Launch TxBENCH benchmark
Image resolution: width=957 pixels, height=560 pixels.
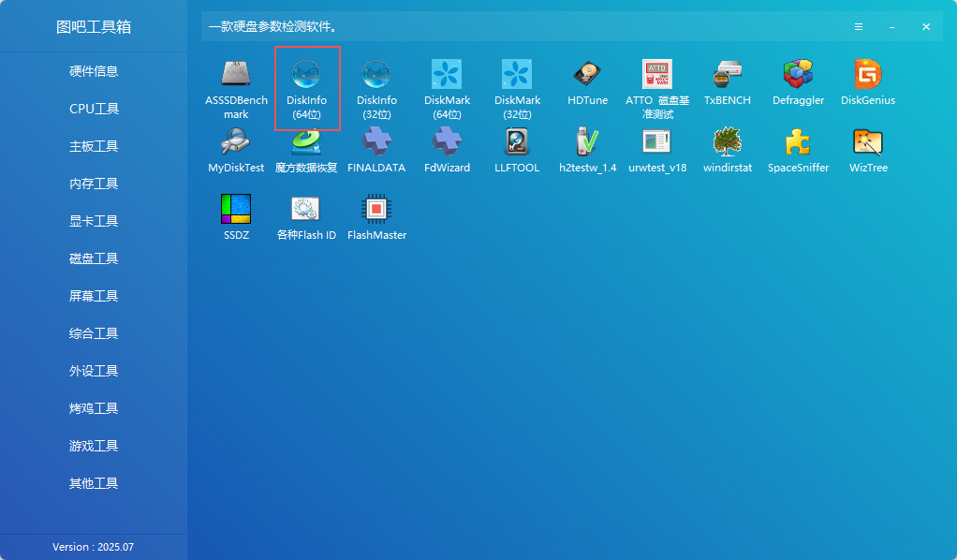(728, 82)
